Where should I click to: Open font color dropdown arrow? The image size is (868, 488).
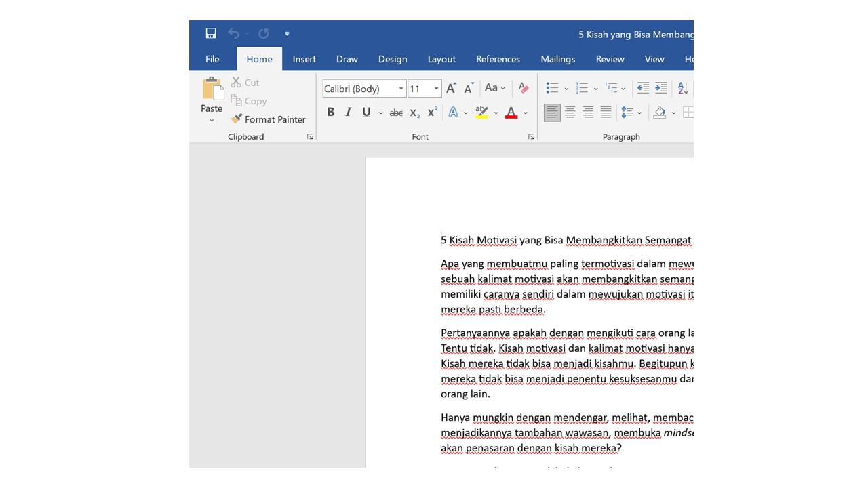click(x=526, y=113)
